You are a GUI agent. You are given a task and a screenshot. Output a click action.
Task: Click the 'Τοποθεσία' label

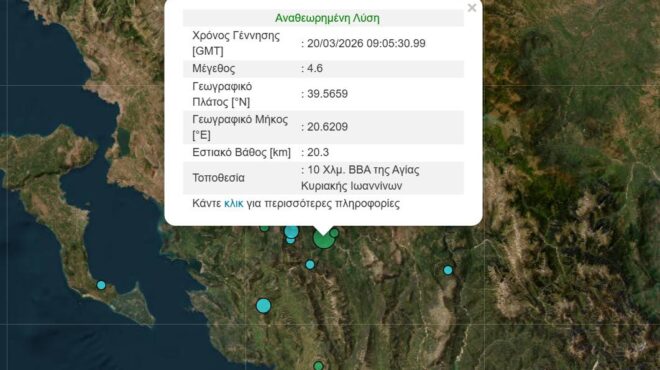click(x=218, y=178)
